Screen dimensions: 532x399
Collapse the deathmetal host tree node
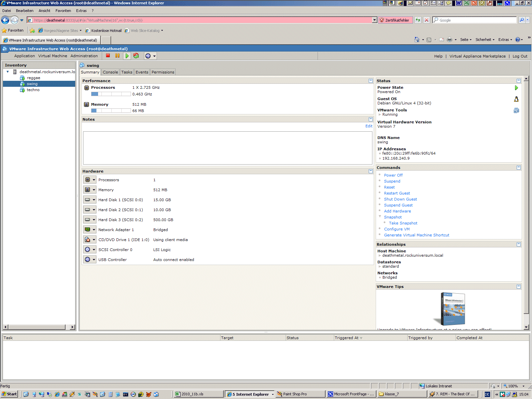[8, 72]
